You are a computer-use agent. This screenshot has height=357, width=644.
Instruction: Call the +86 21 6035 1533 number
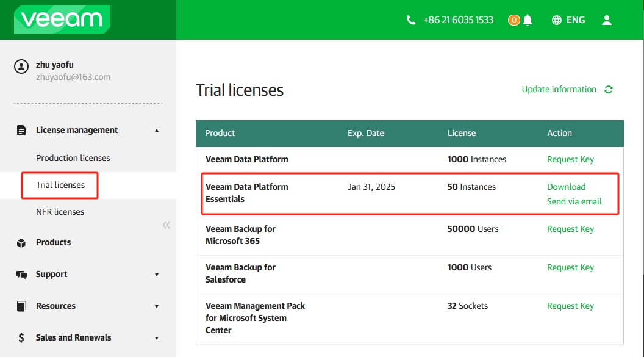coord(459,20)
